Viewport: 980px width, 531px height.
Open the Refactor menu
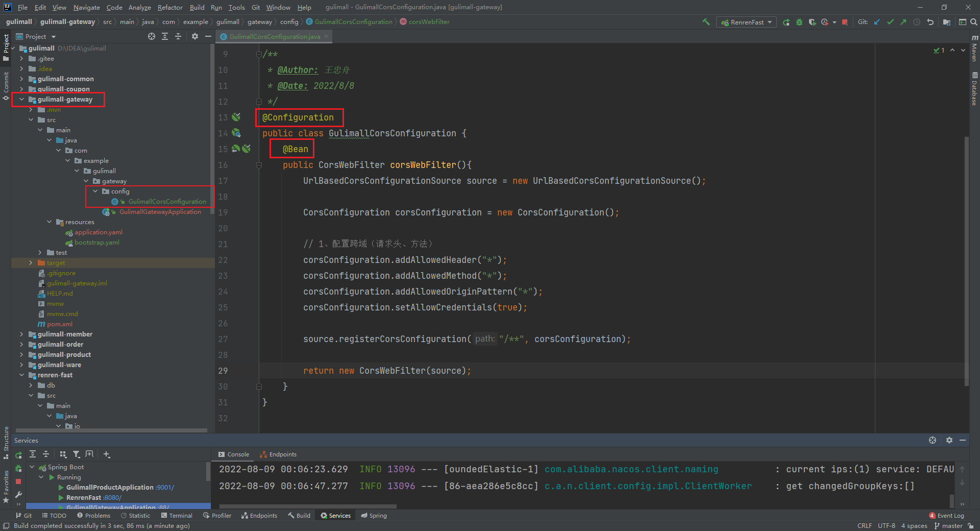coord(170,7)
